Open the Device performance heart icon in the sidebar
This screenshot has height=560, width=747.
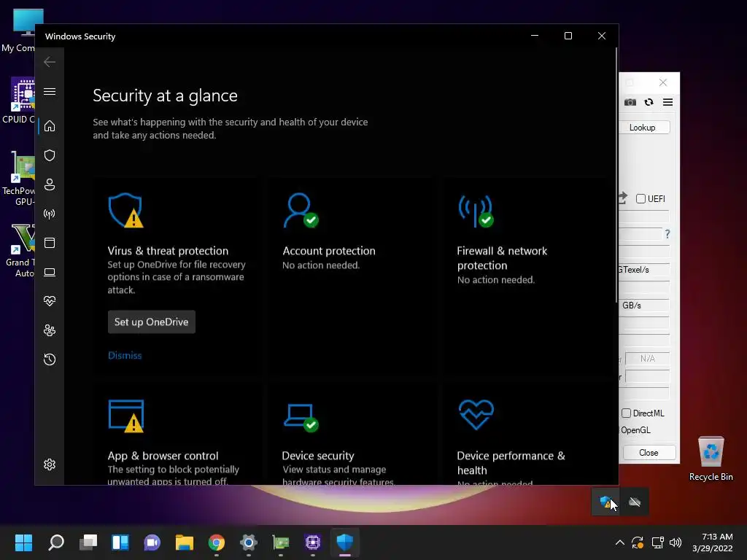[x=50, y=301]
